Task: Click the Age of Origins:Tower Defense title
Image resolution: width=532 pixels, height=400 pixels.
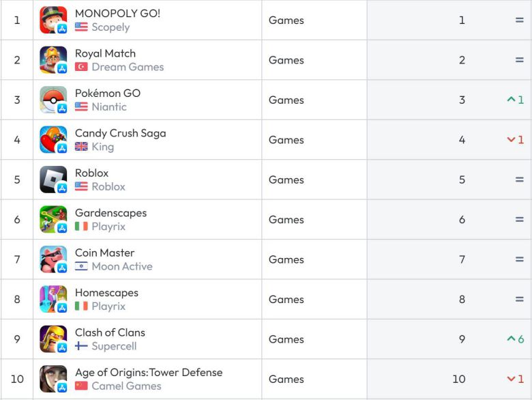Action: [x=149, y=372]
